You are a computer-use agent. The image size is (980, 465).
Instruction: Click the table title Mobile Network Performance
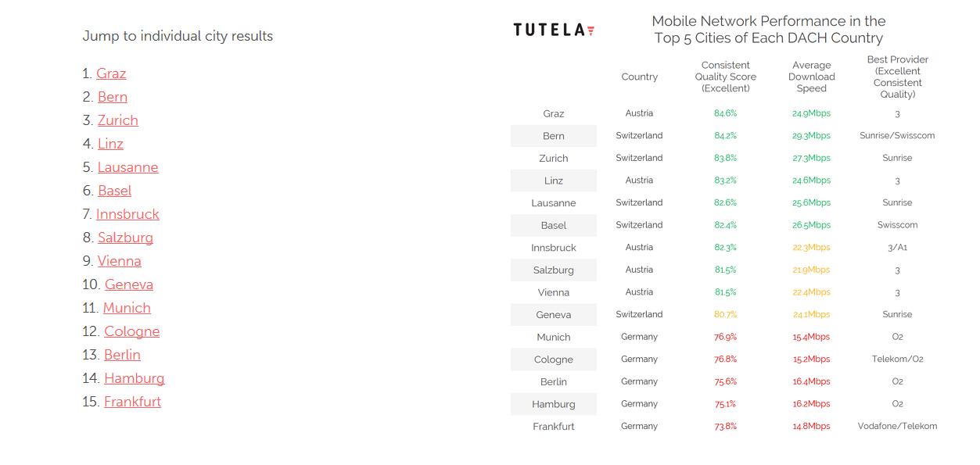click(769, 30)
